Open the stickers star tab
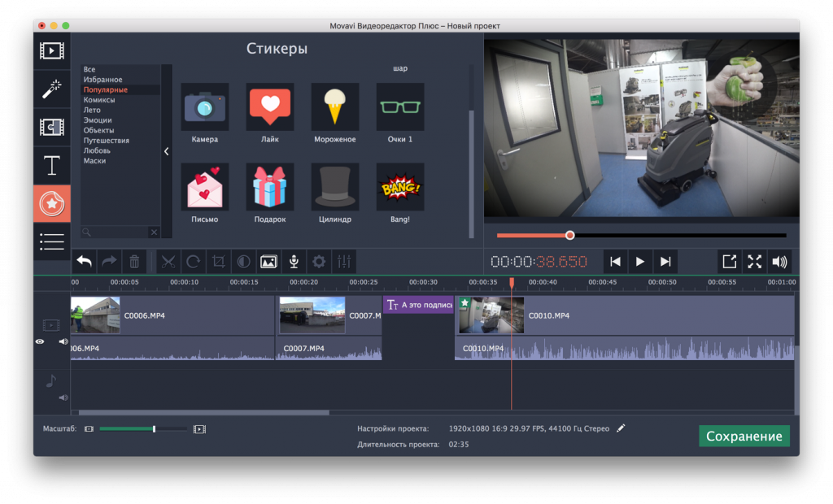The height and width of the screenshot is (504, 833). pos(51,204)
